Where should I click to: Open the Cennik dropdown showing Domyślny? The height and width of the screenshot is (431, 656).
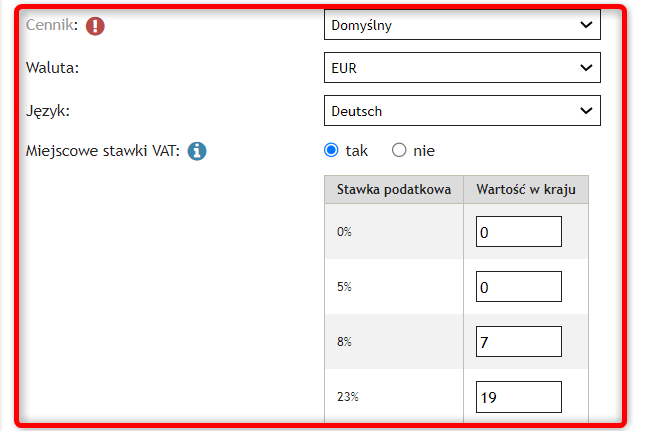coord(462,25)
